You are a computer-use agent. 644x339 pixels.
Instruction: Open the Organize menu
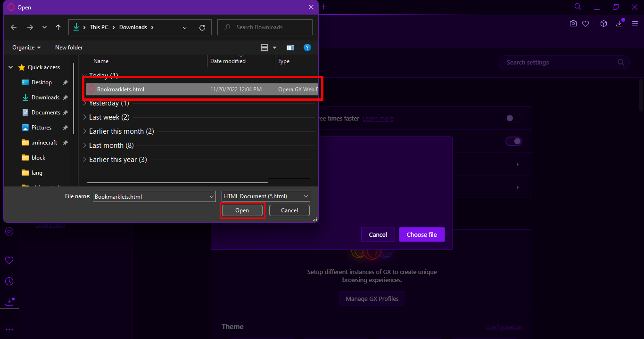coord(26,48)
